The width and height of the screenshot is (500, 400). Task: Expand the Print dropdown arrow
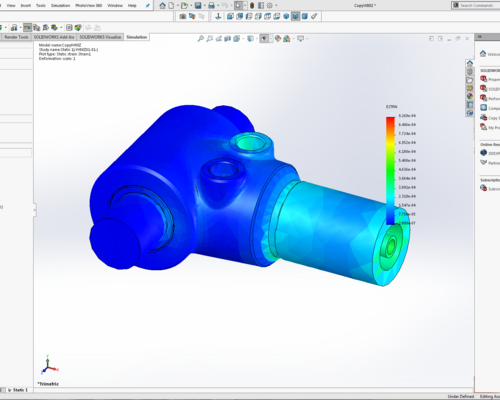pyautogui.click(x=217, y=6)
